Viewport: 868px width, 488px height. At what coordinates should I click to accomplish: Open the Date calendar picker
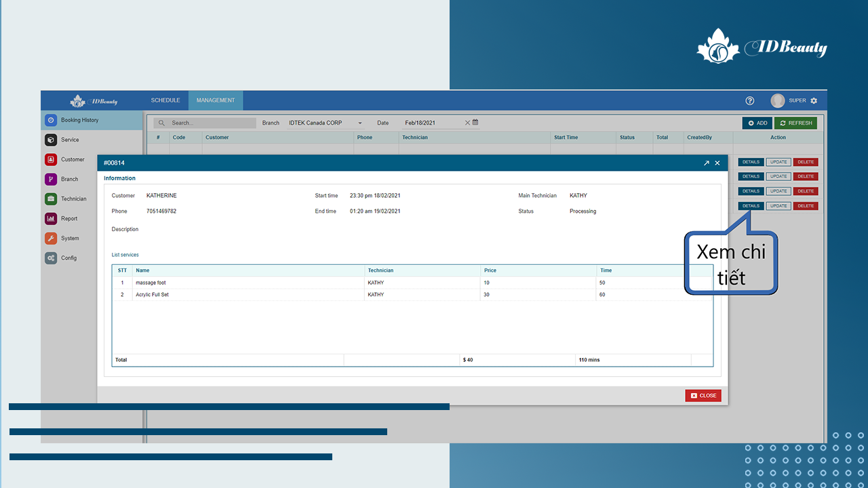coord(475,123)
